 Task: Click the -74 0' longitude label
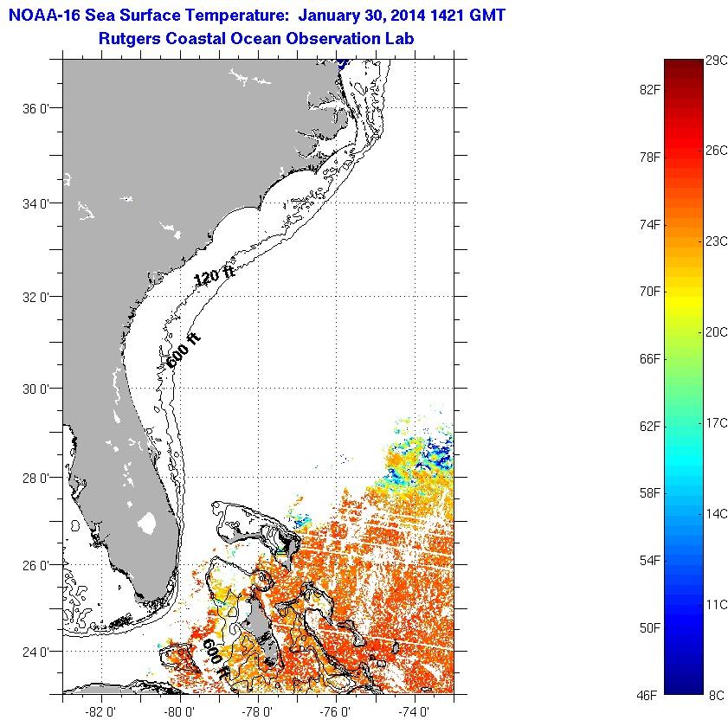[x=413, y=711]
